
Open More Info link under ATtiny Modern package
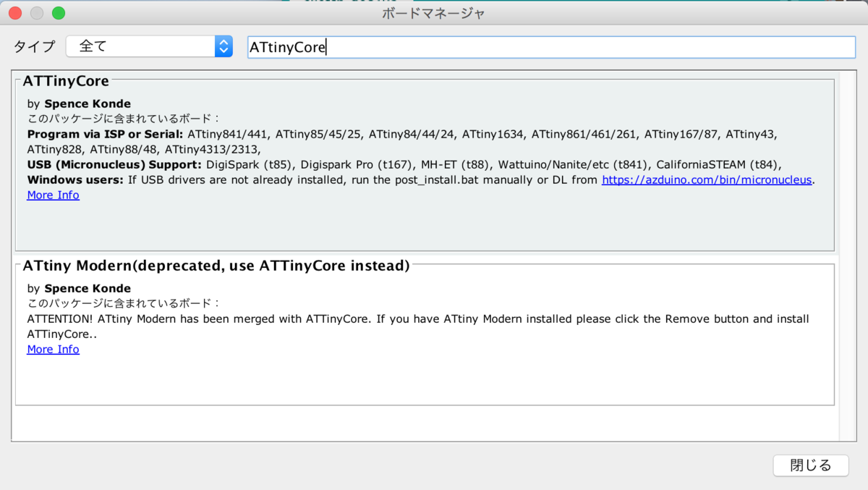53,349
